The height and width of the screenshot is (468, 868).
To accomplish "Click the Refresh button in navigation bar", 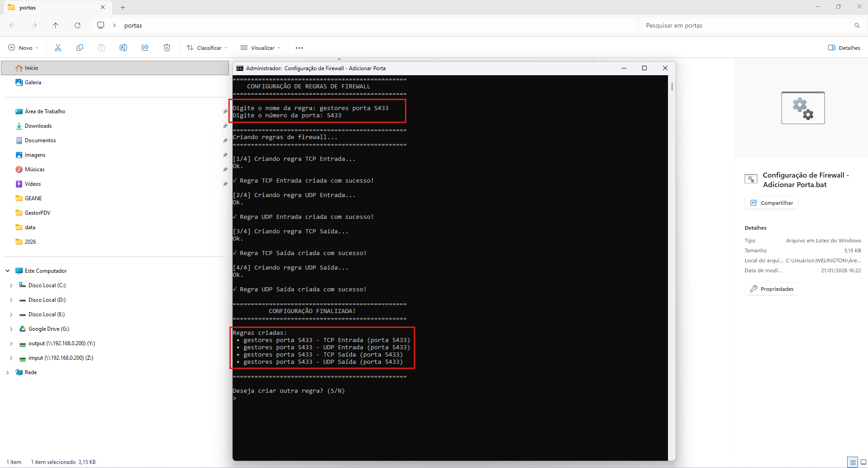I will tap(78, 25).
